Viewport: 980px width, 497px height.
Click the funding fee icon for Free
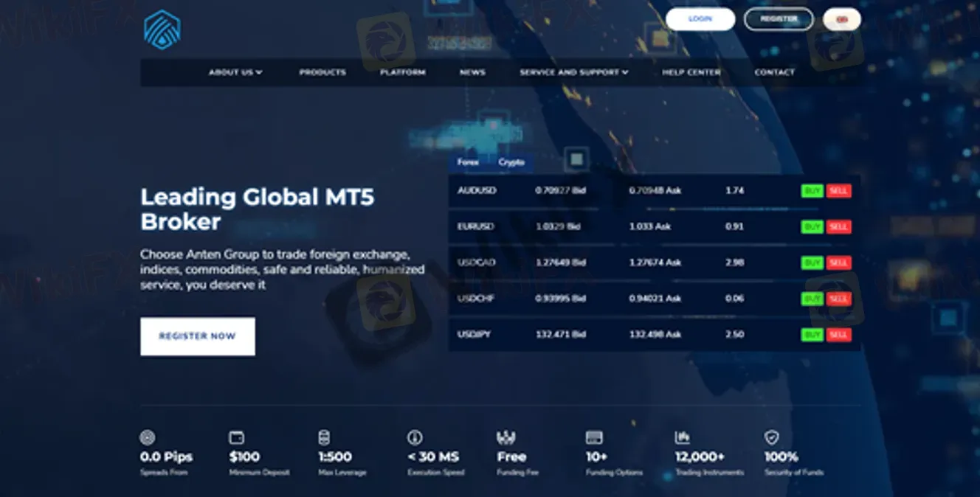coord(505,437)
